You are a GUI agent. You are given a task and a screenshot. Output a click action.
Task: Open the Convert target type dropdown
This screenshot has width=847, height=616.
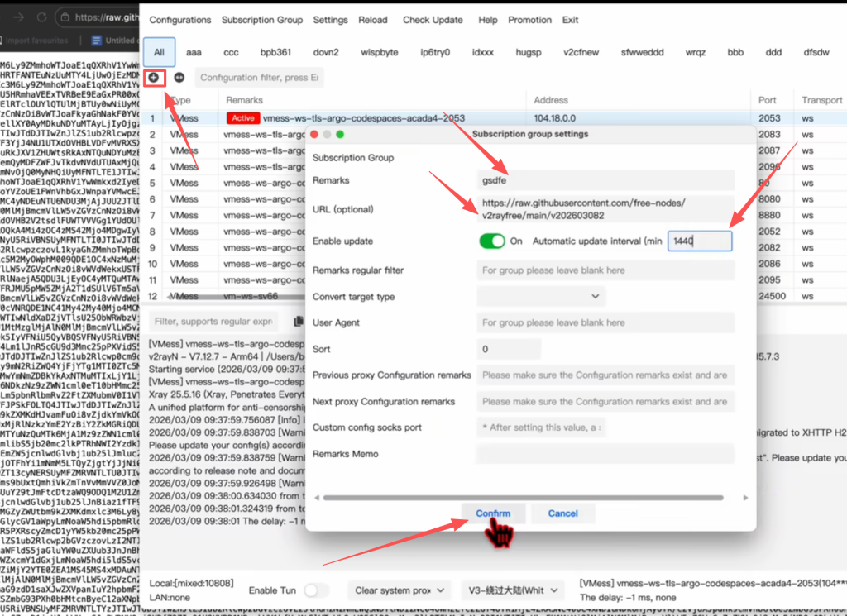point(541,297)
